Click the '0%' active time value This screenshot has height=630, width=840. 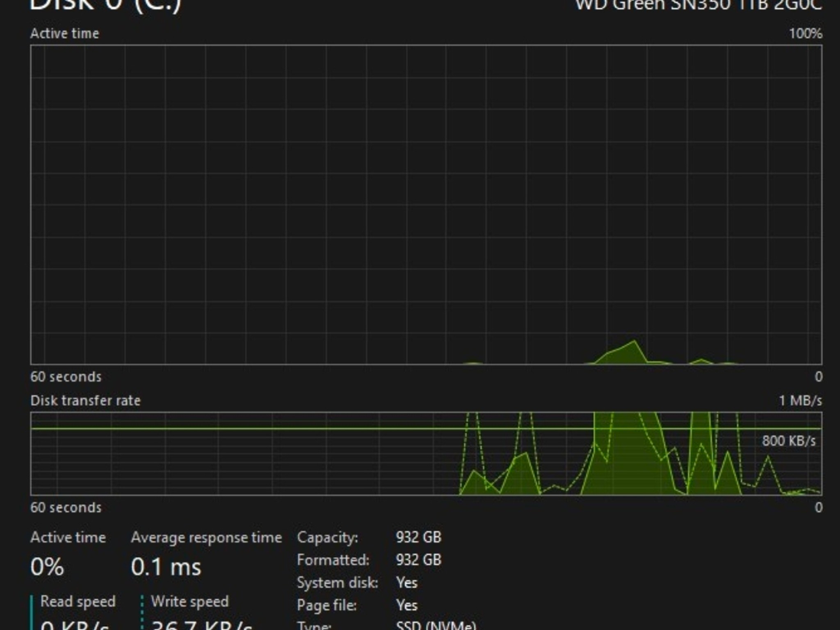[47, 567]
